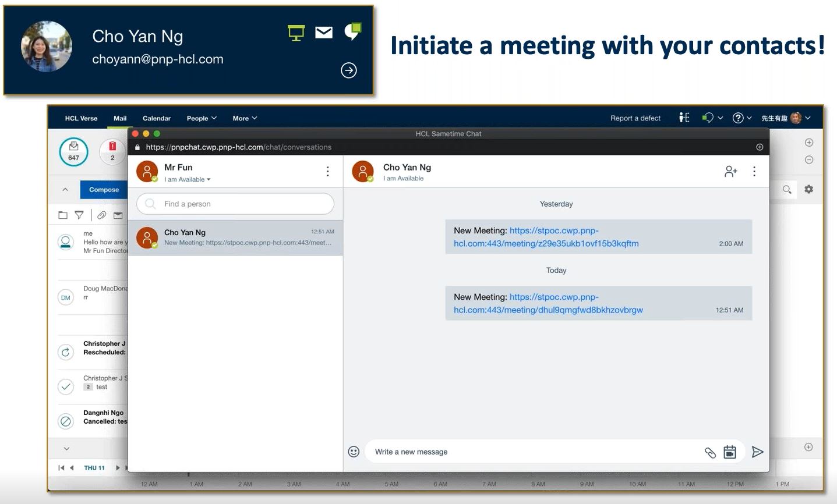
Task: Open Mr Fun availability status dropdown
Action: tap(188, 179)
